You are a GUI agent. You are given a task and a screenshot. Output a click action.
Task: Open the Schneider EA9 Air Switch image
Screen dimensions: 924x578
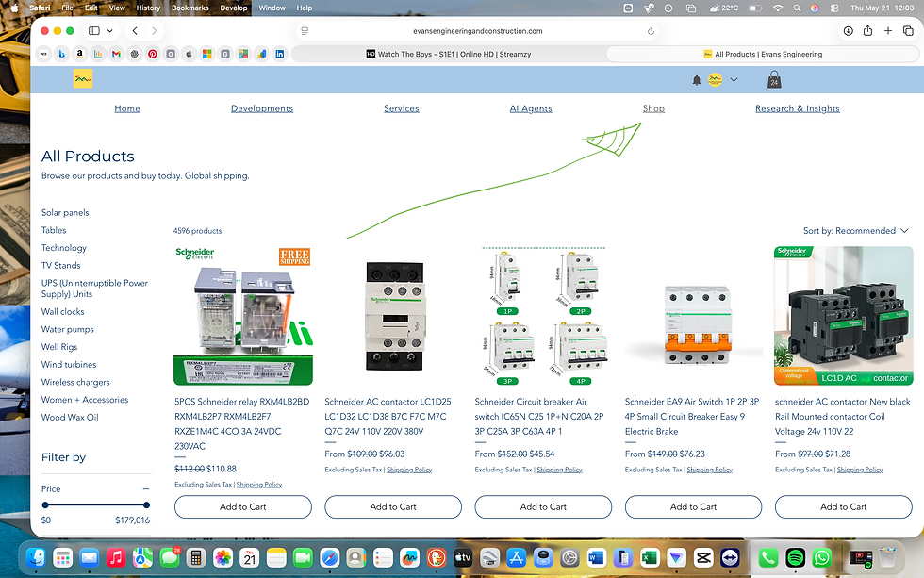(694, 317)
